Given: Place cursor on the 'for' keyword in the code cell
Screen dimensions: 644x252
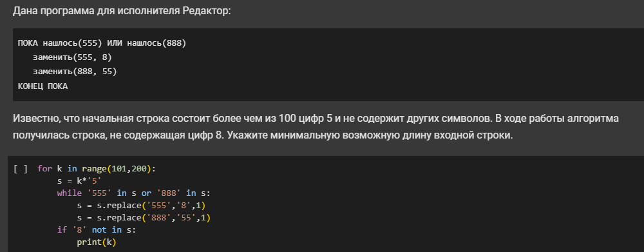Looking at the screenshot, I should click(x=45, y=169).
